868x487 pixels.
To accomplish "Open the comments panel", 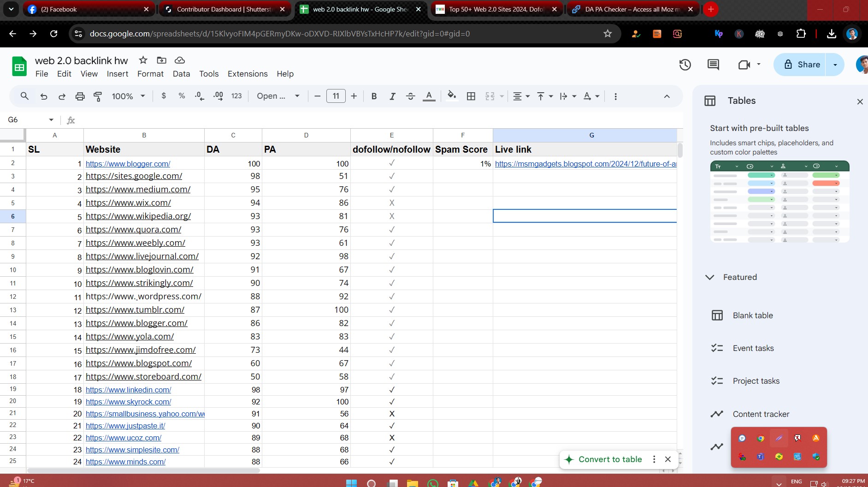I will (x=713, y=65).
